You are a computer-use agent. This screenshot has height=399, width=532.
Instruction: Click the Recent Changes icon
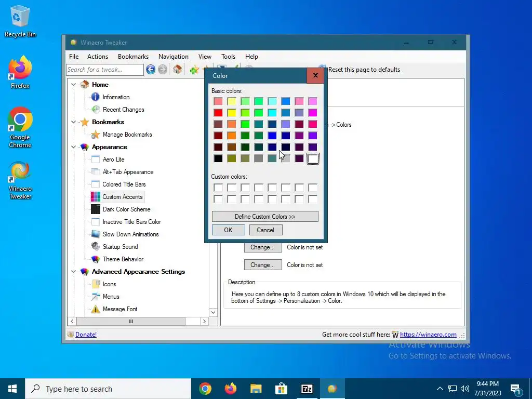pyautogui.click(x=96, y=110)
